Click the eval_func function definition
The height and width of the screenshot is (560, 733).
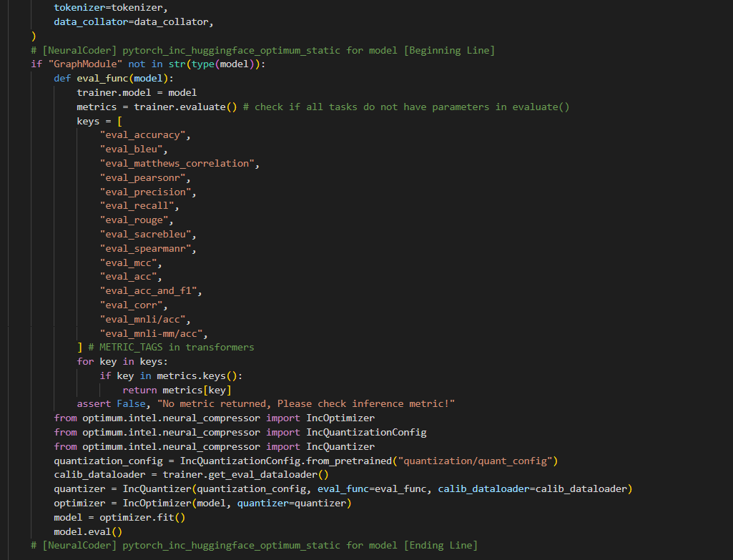point(104,78)
